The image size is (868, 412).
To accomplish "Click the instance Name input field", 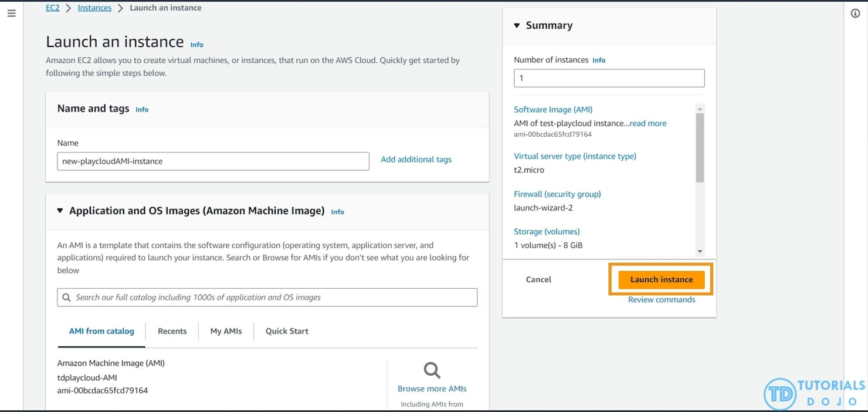I will [x=213, y=161].
